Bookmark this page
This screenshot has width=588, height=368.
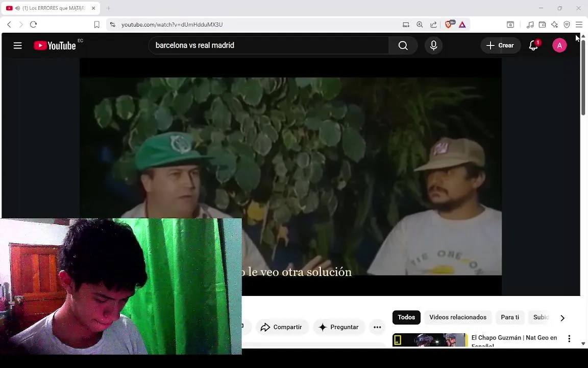tap(96, 25)
